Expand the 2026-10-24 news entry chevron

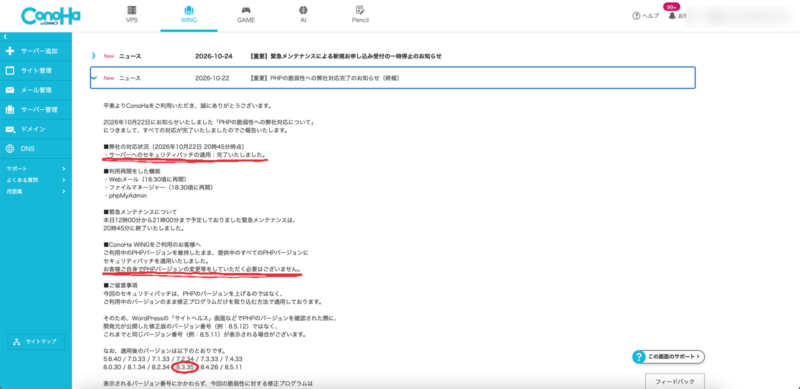coord(93,56)
